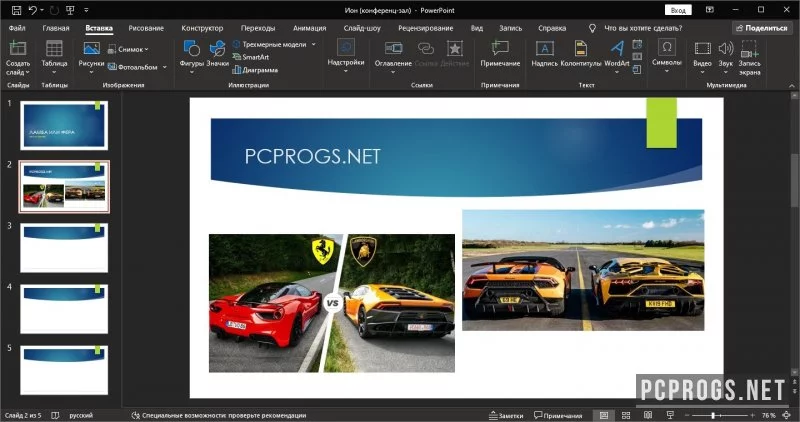Insert a SmartArt graphic

coord(251,57)
